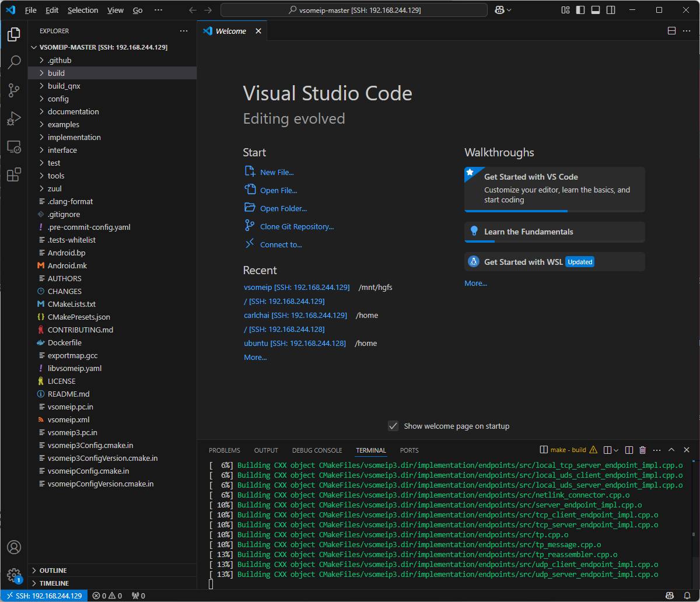
Task: Toggle Show welcome page on startup checkbox
Action: point(393,426)
